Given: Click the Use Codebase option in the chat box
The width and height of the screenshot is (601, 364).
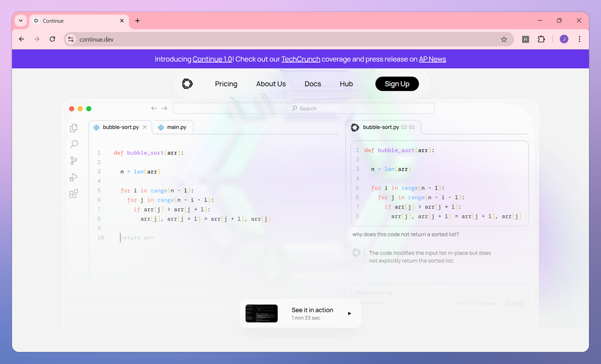Looking at the screenshot, I should tap(477, 303).
